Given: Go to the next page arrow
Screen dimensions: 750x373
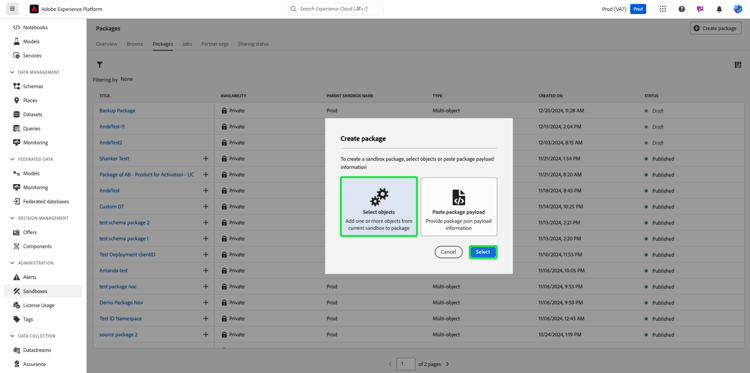Looking at the screenshot, I should point(447,364).
